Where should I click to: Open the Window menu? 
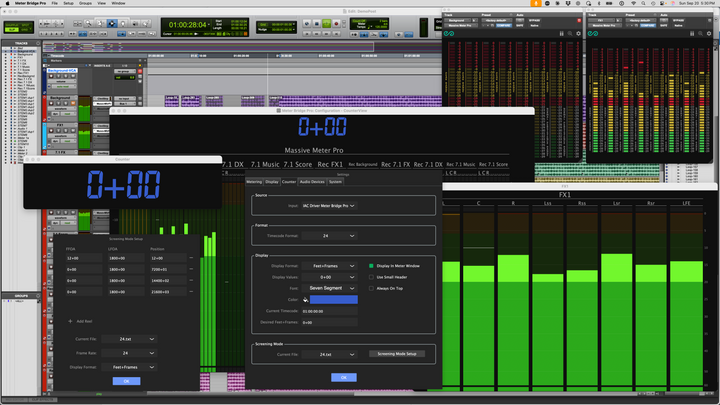[x=118, y=3]
